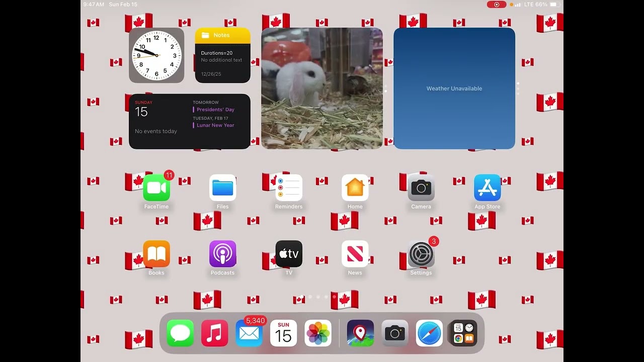
Task: Tap the 9:47 AM time in the status bar
Action: [x=94, y=5]
